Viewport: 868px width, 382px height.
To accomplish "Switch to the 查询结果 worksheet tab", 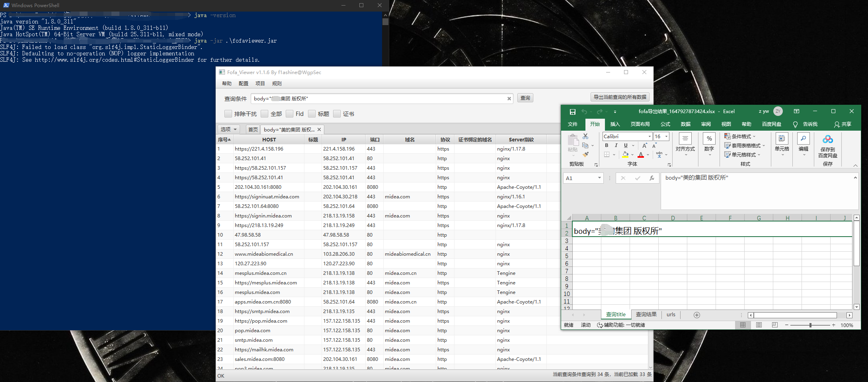I will 647,314.
